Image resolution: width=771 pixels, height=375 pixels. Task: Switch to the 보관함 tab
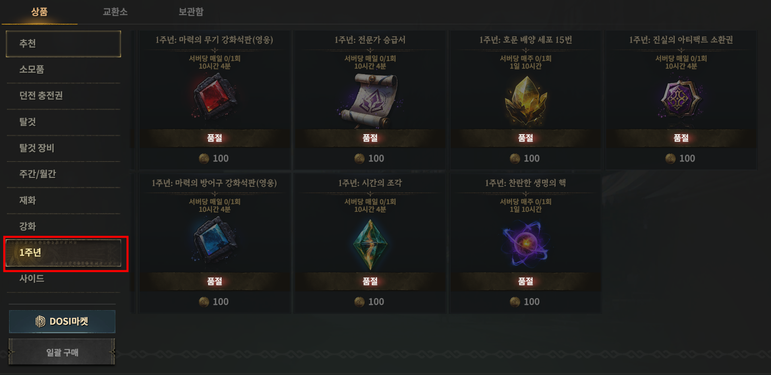click(191, 11)
